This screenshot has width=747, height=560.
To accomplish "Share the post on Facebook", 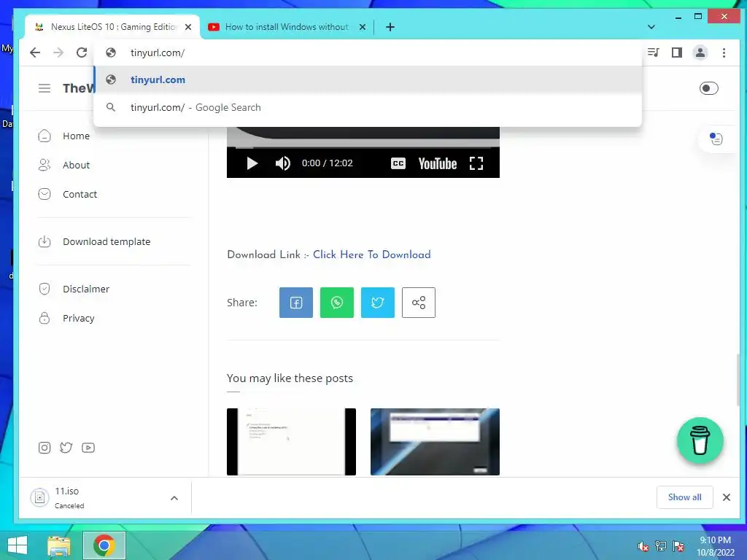I will (x=296, y=303).
